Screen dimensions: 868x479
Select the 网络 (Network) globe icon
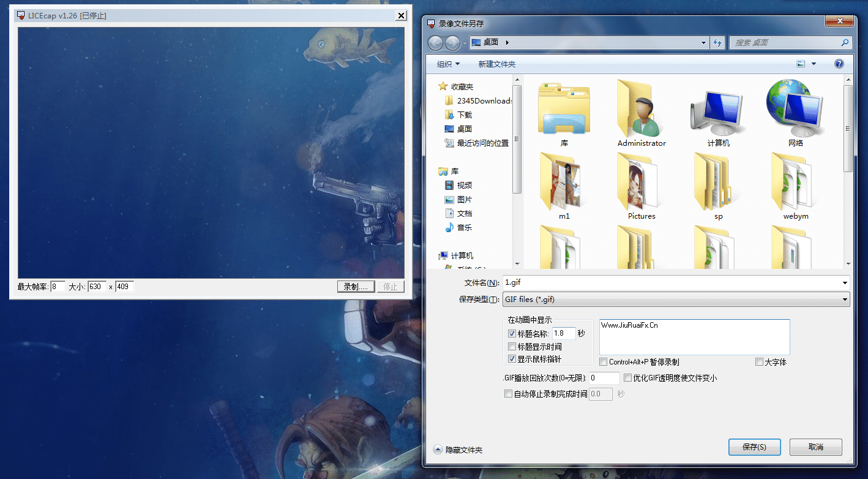click(796, 109)
